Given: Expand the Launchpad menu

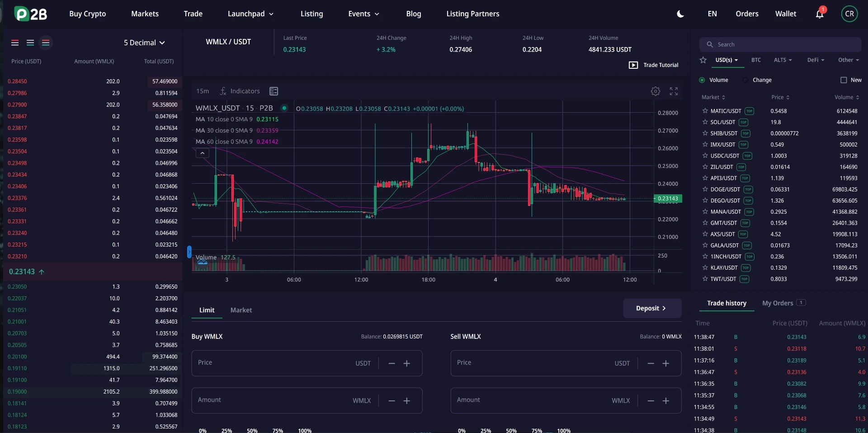Looking at the screenshot, I should pyautogui.click(x=250, y=14).
